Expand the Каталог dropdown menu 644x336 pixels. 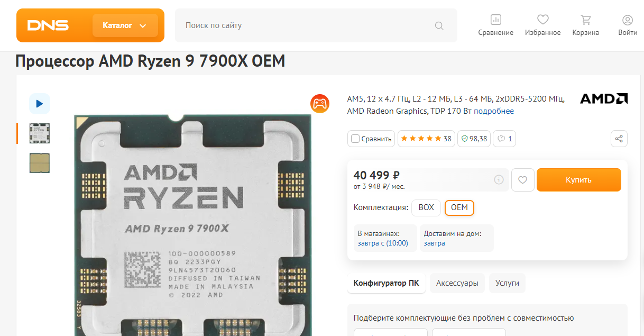click(125, 25)
